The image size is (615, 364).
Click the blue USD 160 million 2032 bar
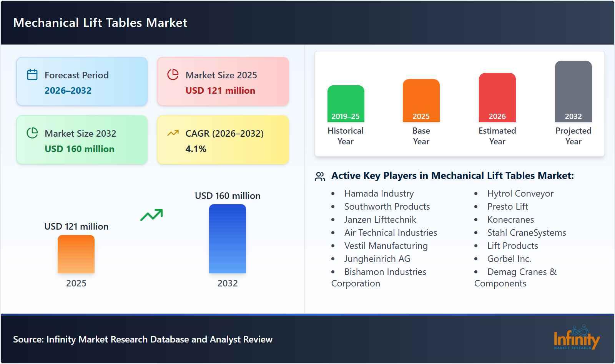tap(227, 240)
